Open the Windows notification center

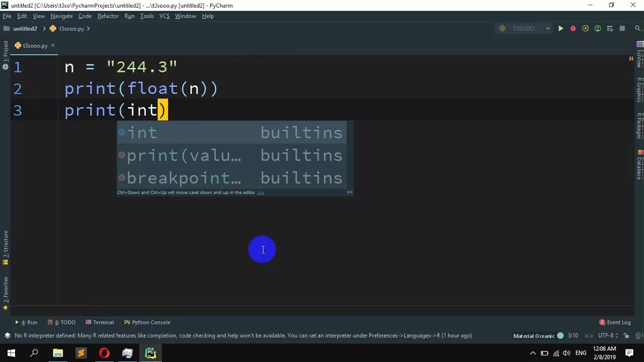coord(629,353)
